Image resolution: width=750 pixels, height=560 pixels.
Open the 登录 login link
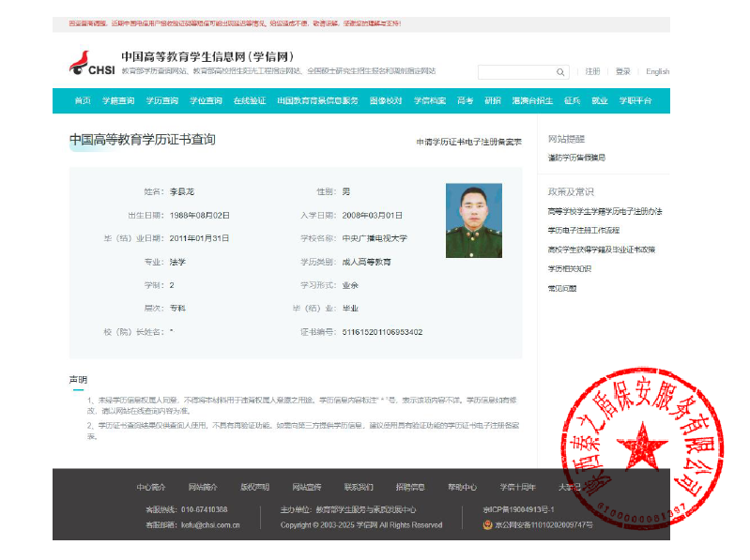click(x=622, y=71)
